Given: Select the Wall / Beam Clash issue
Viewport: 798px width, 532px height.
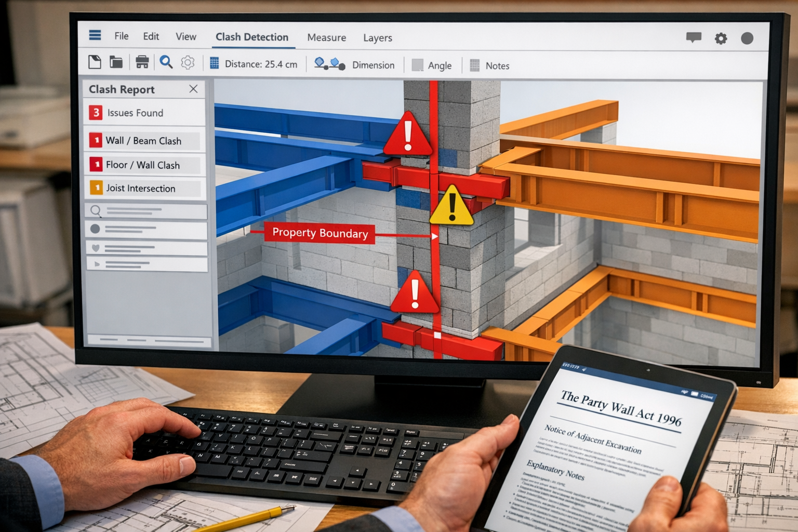Looking at the screenshot, I should (144, 141).
